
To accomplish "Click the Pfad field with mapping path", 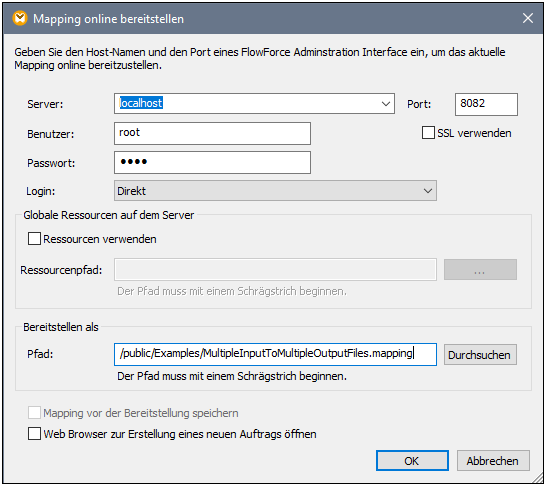I will pyautogui.click(x=275, y=354).
